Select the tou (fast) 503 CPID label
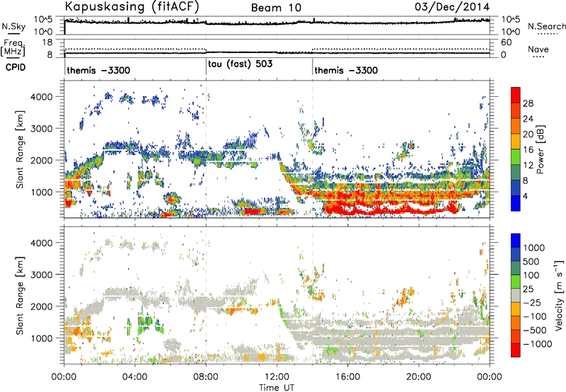The height and width of the screenshot is (392, 566). (240, 64)
